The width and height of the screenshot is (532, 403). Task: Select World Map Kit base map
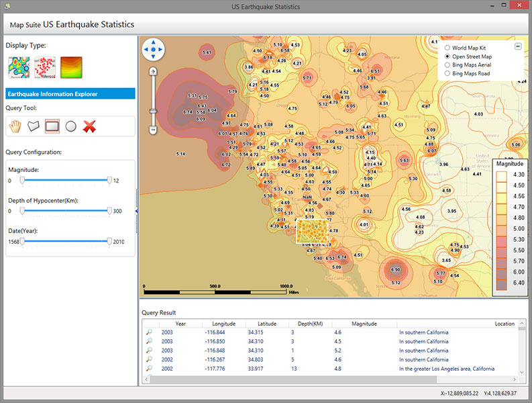pos(447,48)
